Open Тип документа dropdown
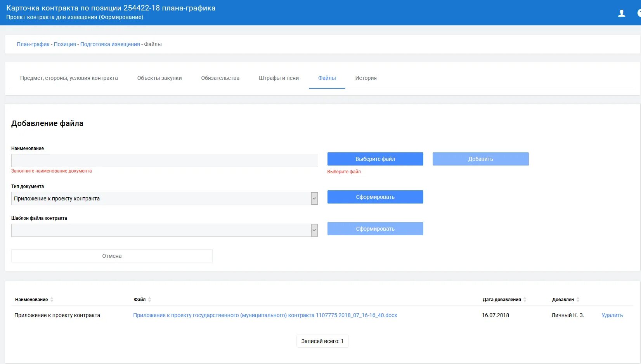 [165, 198]
